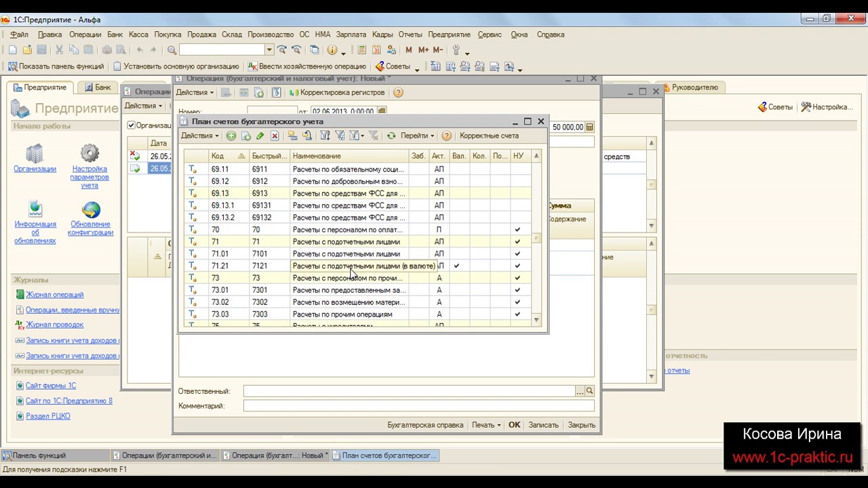
Task: Switch to the Банк tab
Action: pos(97,87)
